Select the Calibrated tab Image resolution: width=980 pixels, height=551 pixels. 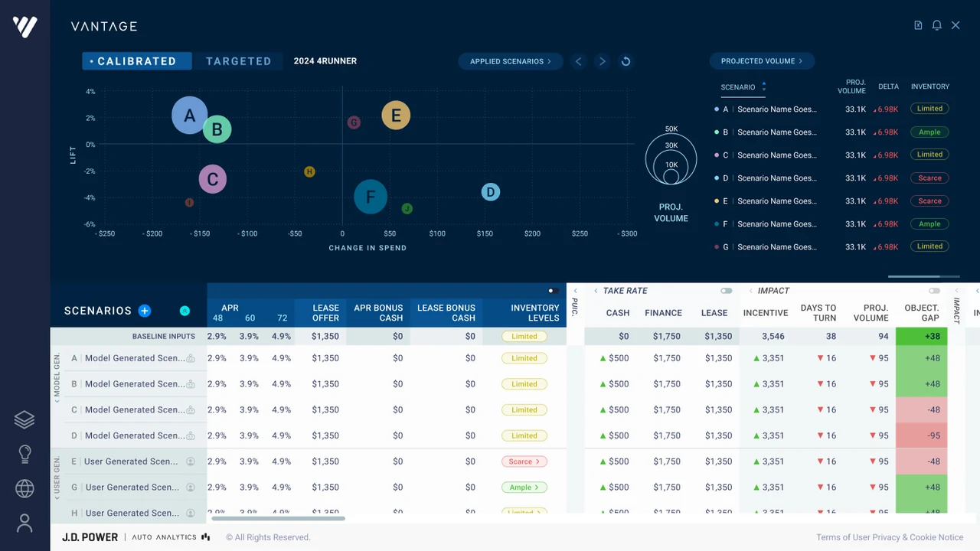[137, 61]
